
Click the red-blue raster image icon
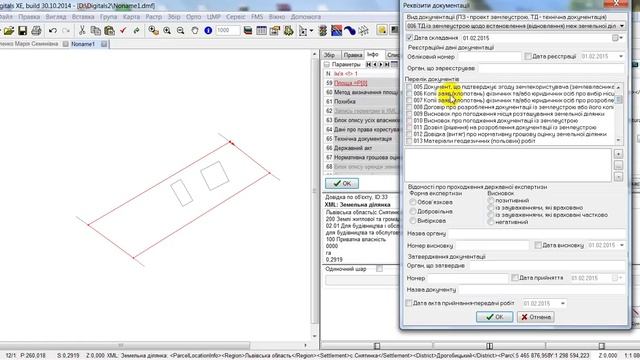click(336, 31)
